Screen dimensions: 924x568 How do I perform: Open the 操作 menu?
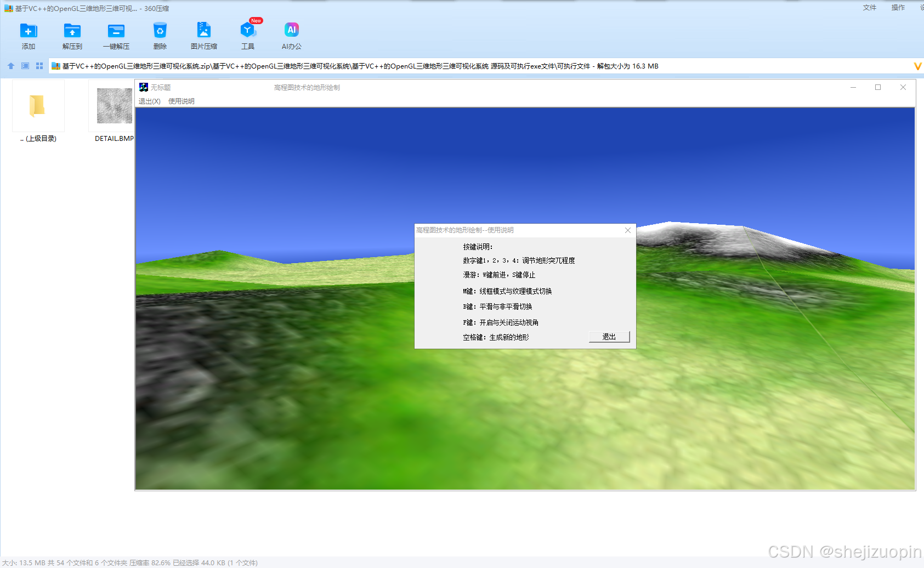click(x=898, y=8)
